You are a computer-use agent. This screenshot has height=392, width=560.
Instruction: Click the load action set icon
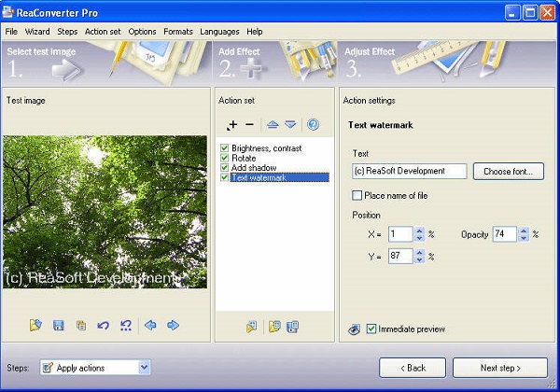(x=251, y=327)
